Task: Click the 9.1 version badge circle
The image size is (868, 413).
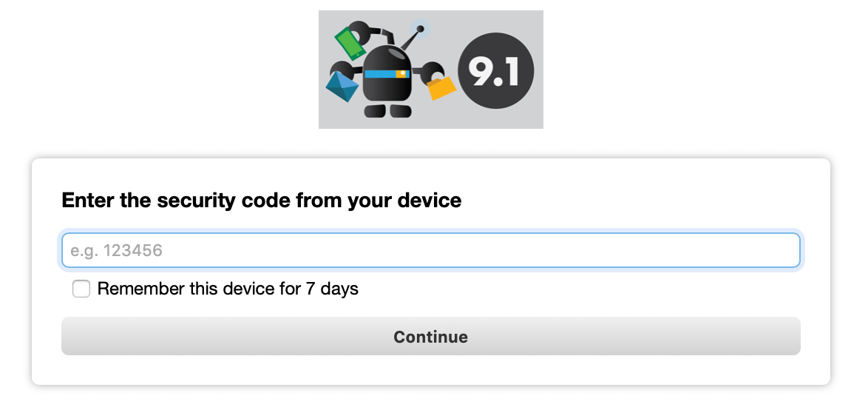Action: [x=496, y=71]
